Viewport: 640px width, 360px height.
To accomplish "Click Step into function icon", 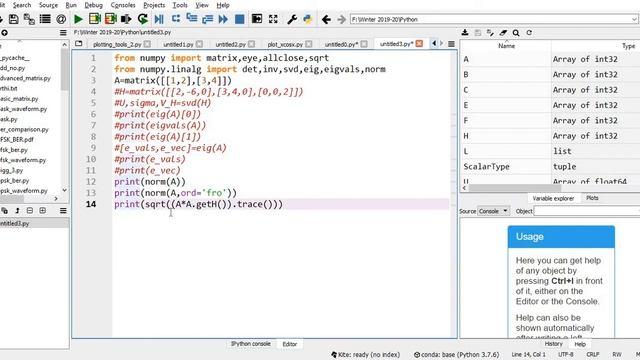I will [191, 19].
